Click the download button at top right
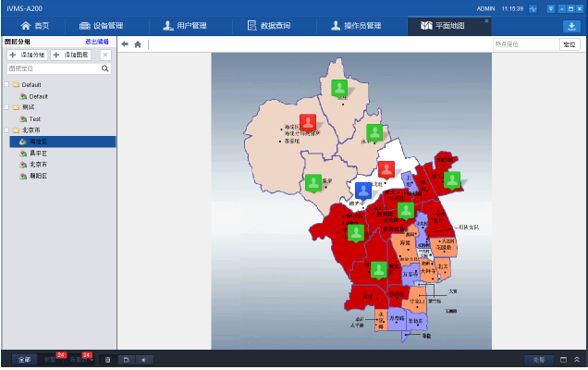 coord(570,26)
